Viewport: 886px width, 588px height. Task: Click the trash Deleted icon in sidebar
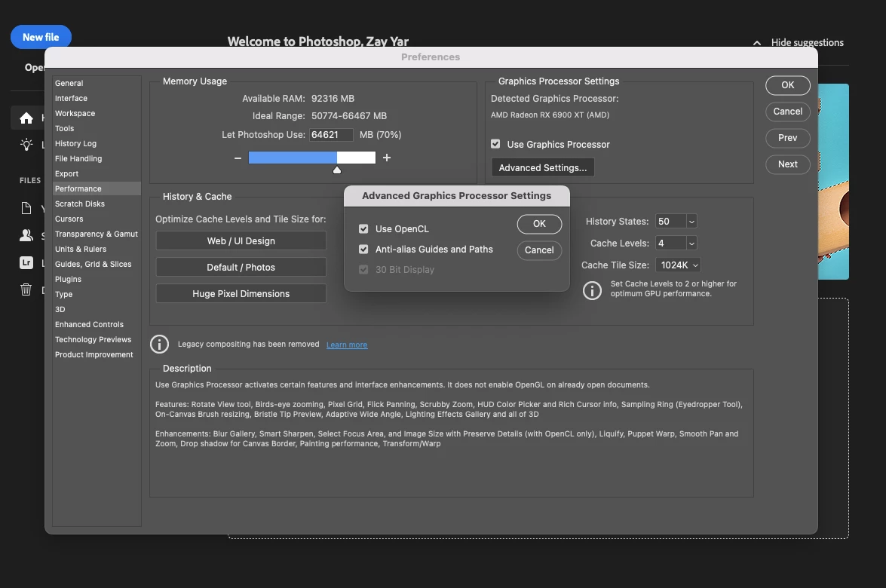click(26, 289)
